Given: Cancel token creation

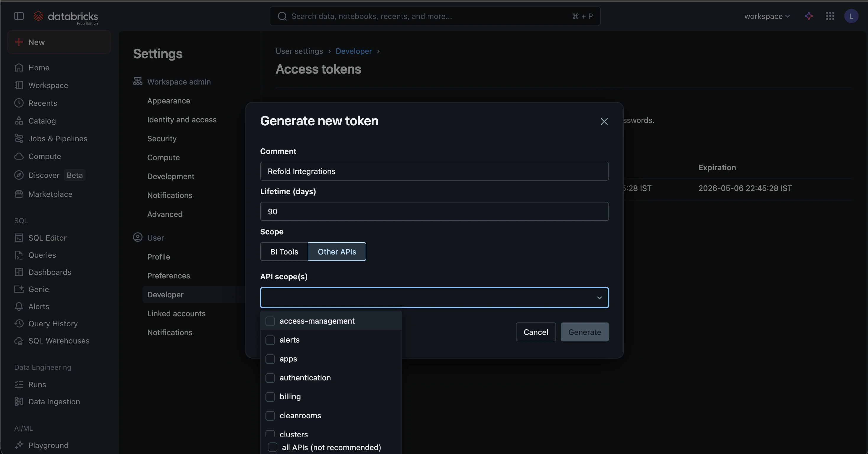Looking at the screenshot, I should (535, 332).
